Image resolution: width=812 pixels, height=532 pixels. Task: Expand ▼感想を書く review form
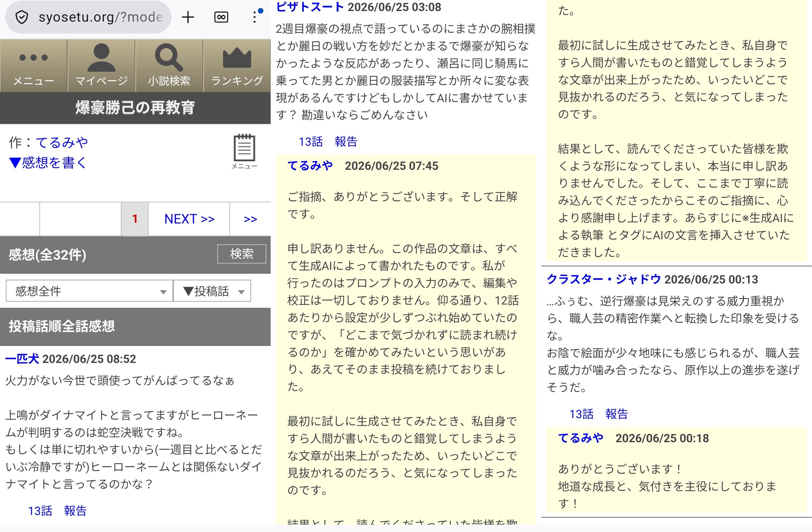pyautogui.click(x=48, y=163)
